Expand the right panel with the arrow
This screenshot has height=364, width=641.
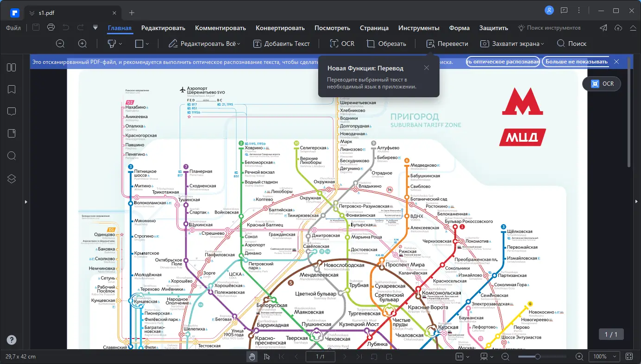(x=637, y=202)
